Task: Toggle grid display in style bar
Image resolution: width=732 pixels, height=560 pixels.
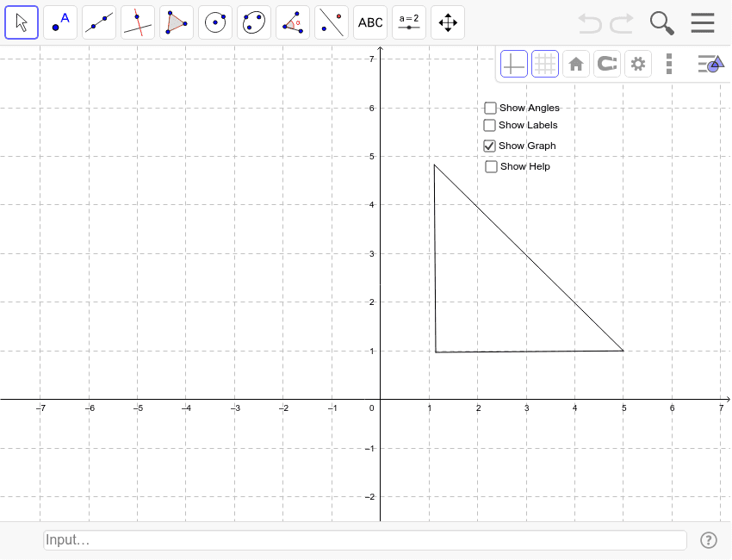Action: 545,64
